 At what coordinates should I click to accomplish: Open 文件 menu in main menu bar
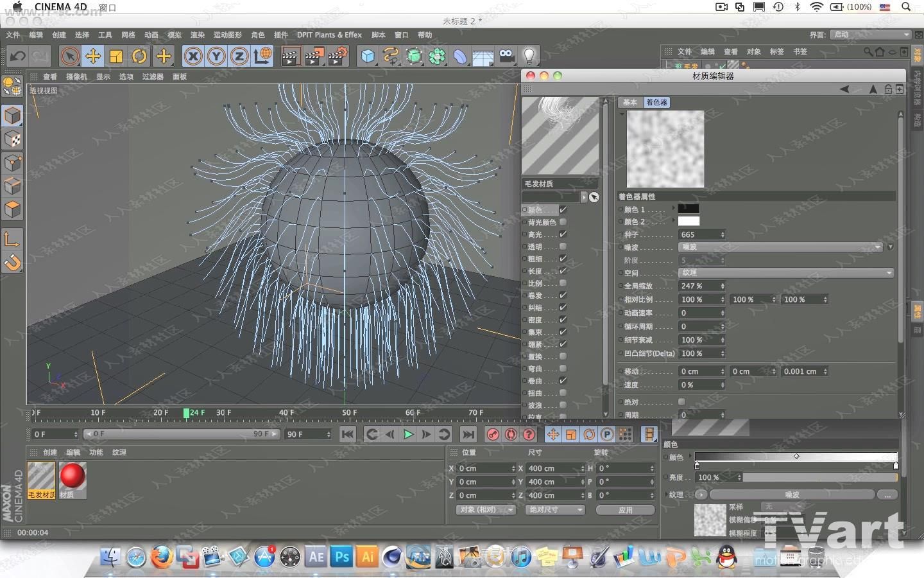pos(13,35)
